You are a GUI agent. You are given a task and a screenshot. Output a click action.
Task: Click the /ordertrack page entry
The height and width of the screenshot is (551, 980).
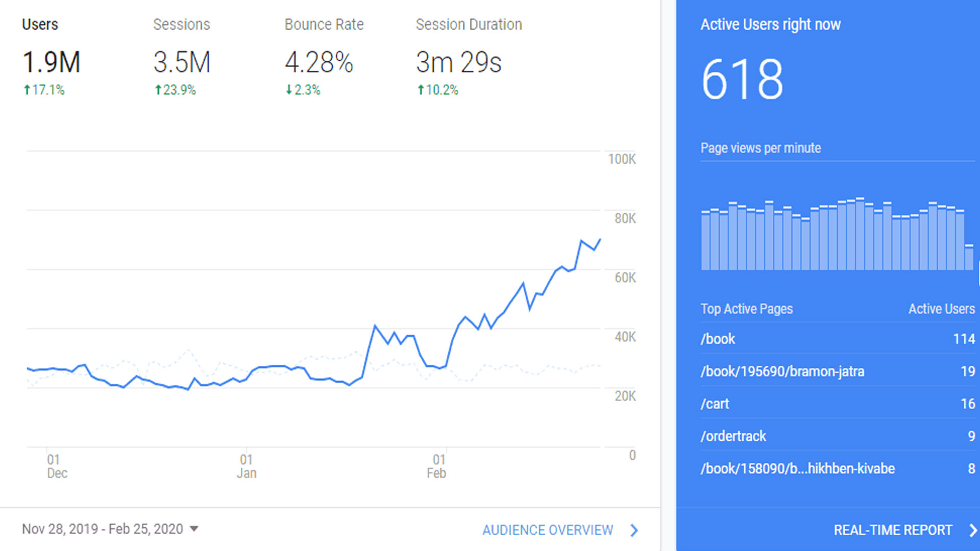click(x=733, y=436)
